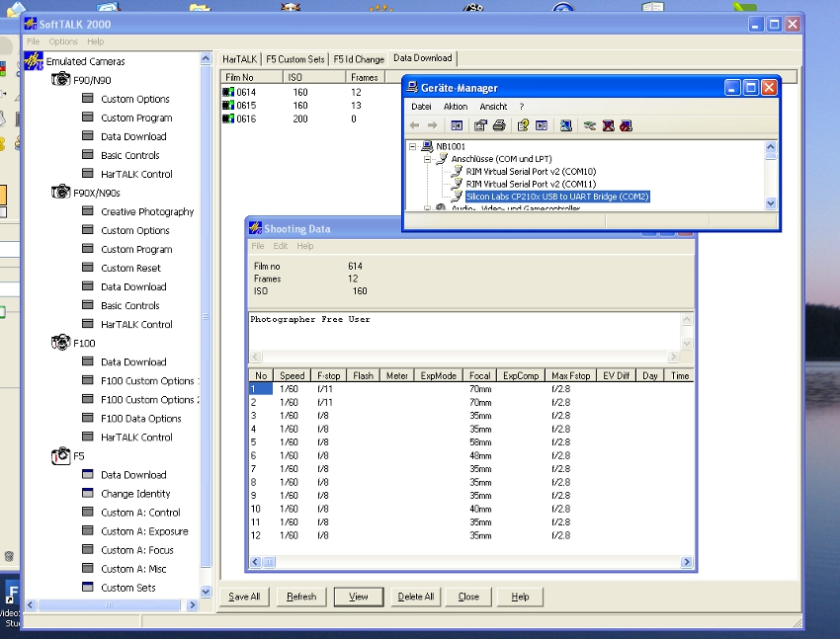
Task: Select Custom A: Exposure under F5
Action: (x=144, y=531)
